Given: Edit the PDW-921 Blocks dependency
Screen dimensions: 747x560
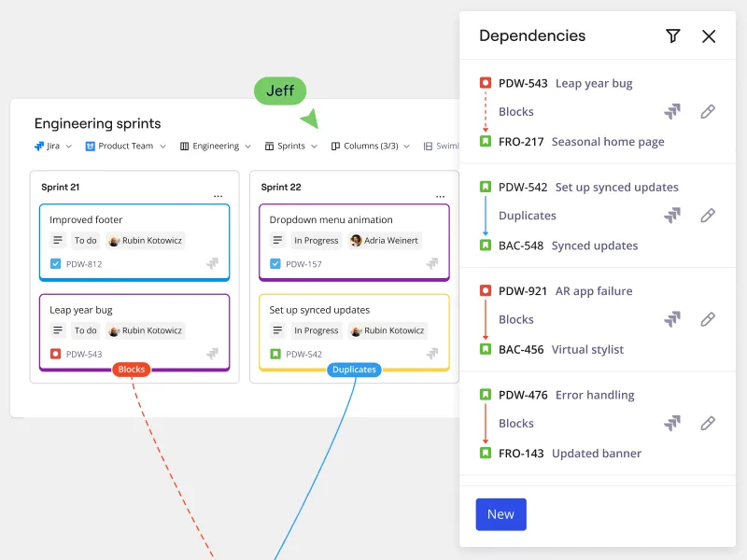Looking at the screenshot, I should [x=708, y=319].
